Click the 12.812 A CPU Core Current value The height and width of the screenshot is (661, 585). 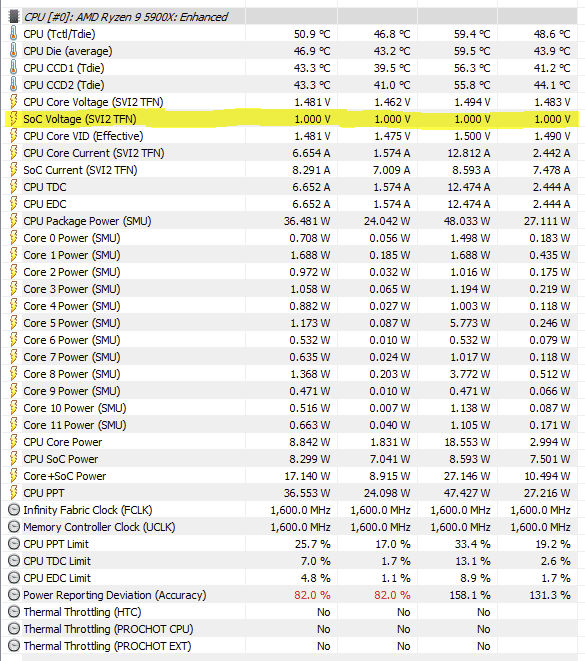pyautogui.click(x=469, y=153)
